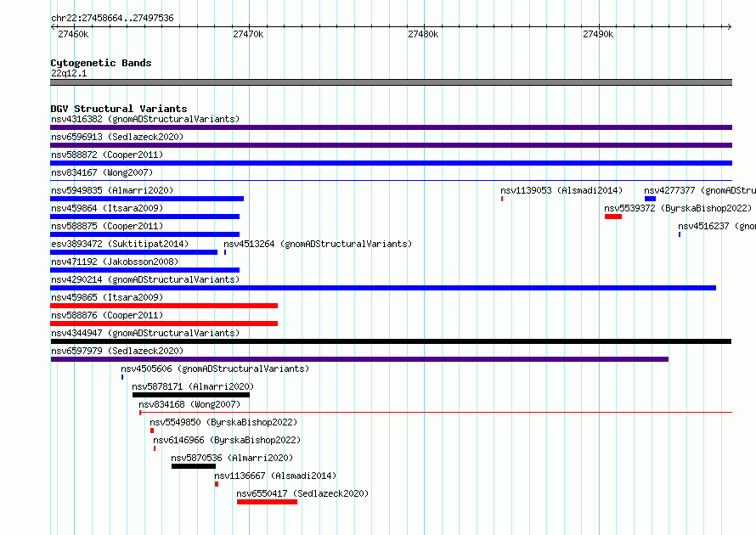Open nsv6597979 (Sedlazeck2020) label
756x535 pixels.
pos(117,351)
